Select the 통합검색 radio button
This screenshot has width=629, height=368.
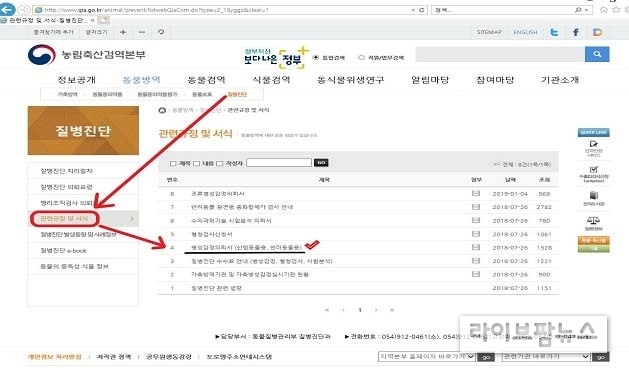(316, 57)
